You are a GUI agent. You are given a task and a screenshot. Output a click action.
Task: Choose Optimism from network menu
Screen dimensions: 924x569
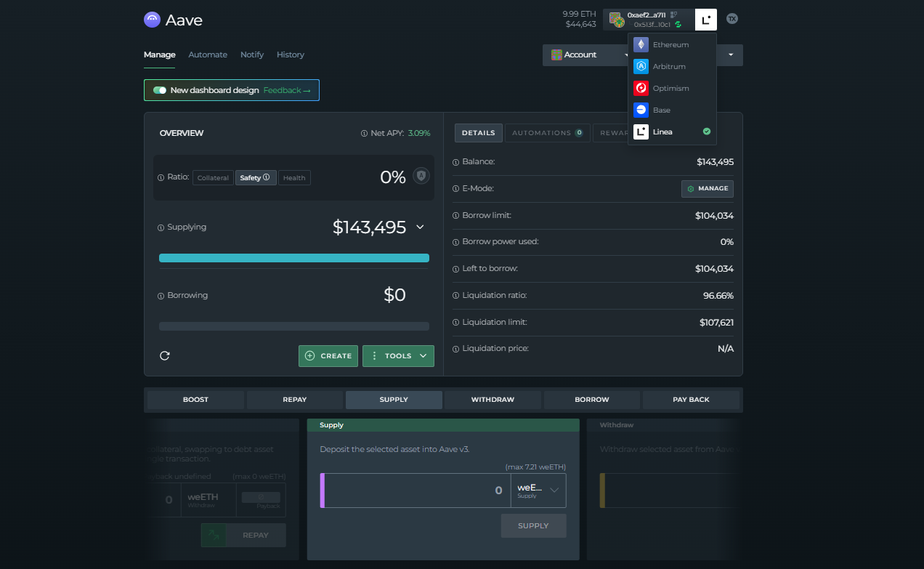pyautogui.click(x=672, y=88)
